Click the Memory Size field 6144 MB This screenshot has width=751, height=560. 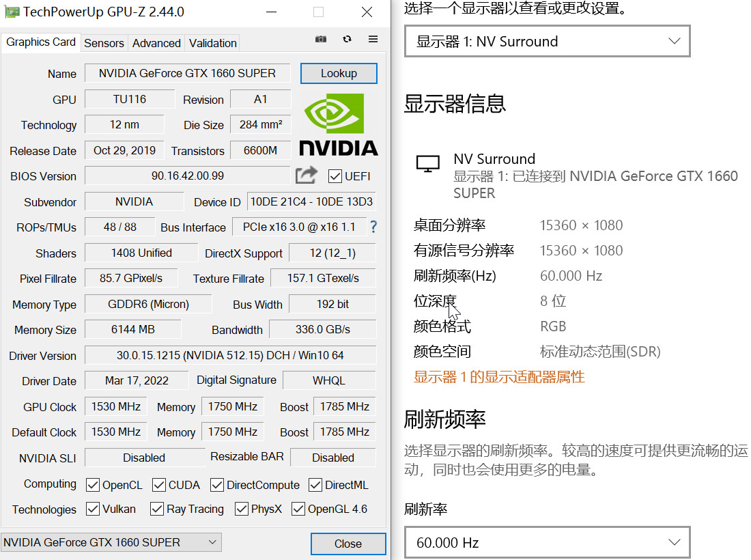[132, 330]
